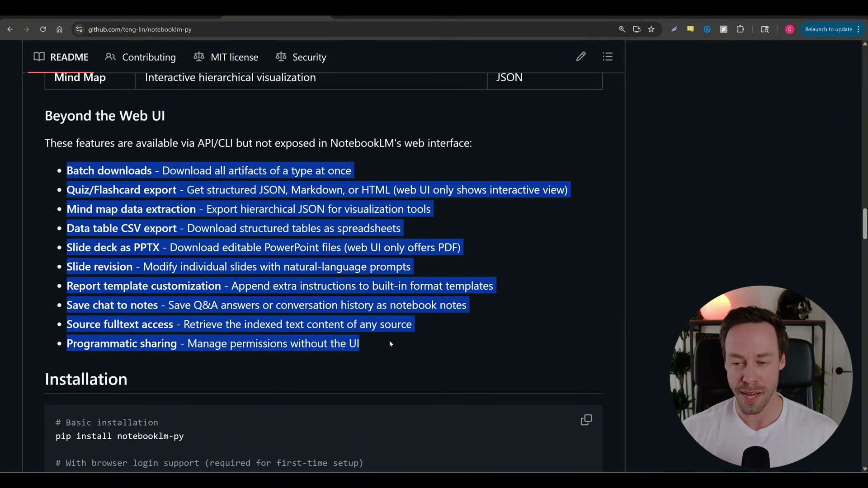The height and width of the screenshot is (488, 868).
Task: Click 'Report template customization' text
Action: 144,286
